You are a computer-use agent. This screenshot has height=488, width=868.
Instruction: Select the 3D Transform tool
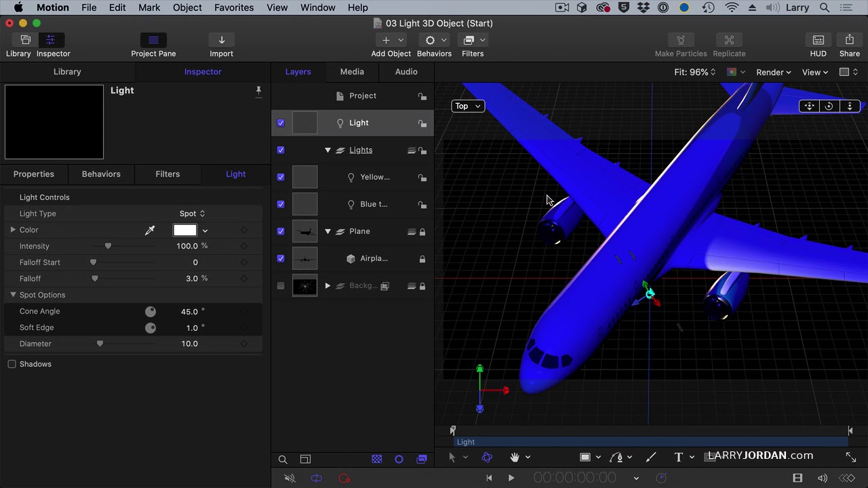tap(487, 457)
